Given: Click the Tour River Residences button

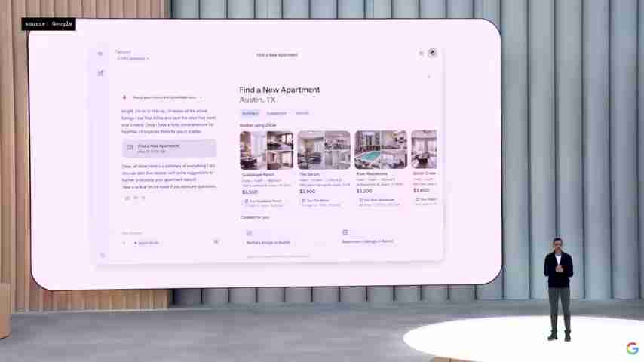Looking at the screenshot, I should 379,201.
